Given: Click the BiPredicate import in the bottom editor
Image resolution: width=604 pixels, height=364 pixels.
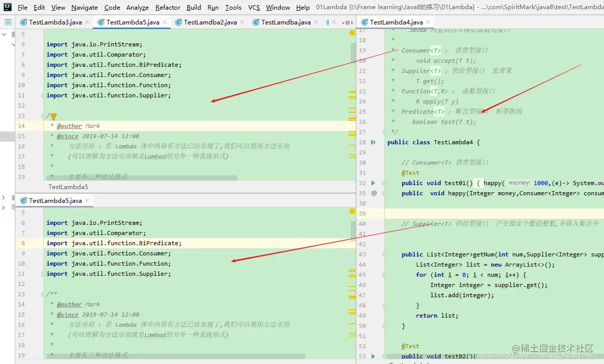Looking at the screenshot, I should [114, 243].
